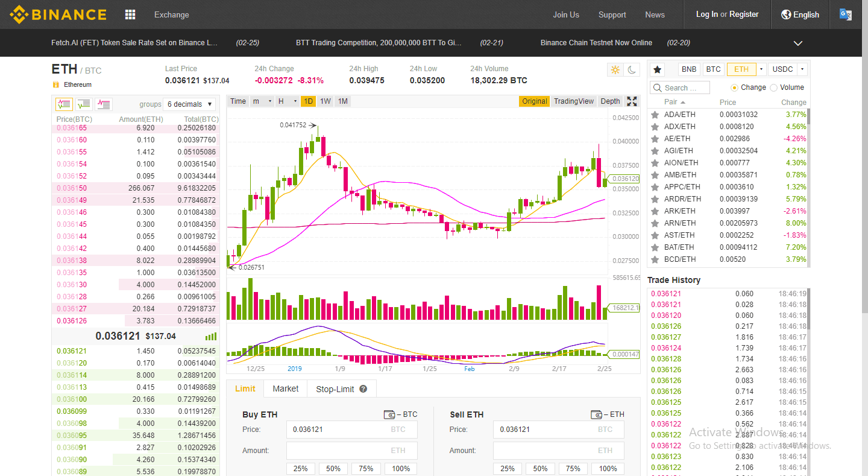868x476 pixels.
Task: Click the BTC wallet icon in Buy ETH
Action: click(389, 414)
